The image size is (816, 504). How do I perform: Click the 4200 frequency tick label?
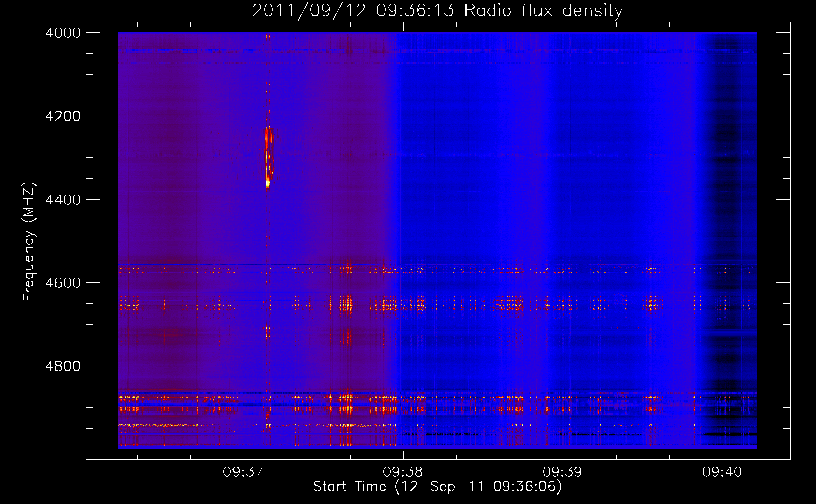pyautogui.click(x=63, y=116)
